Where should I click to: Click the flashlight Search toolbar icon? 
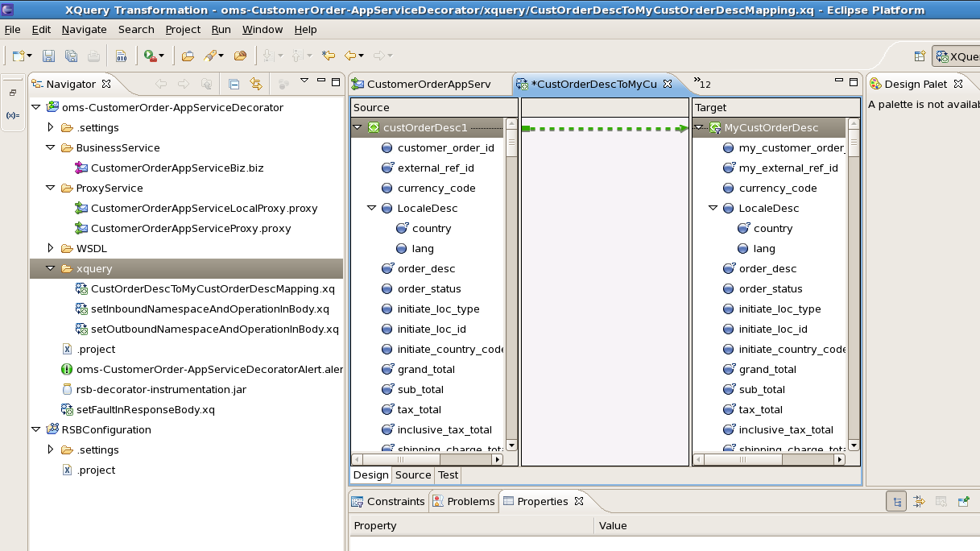[x=210, y=56]
